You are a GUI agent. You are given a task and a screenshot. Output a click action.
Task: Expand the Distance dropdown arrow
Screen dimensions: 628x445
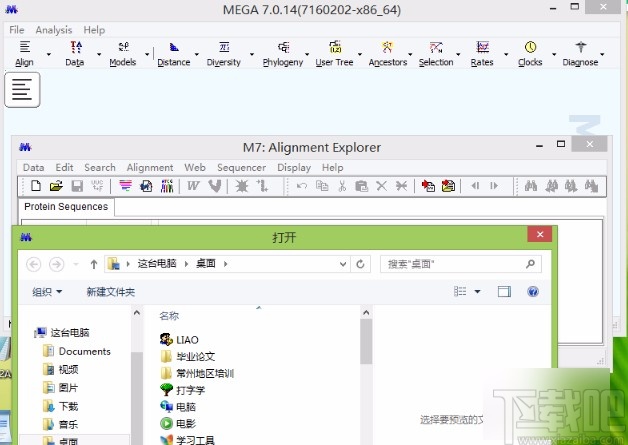197,54
